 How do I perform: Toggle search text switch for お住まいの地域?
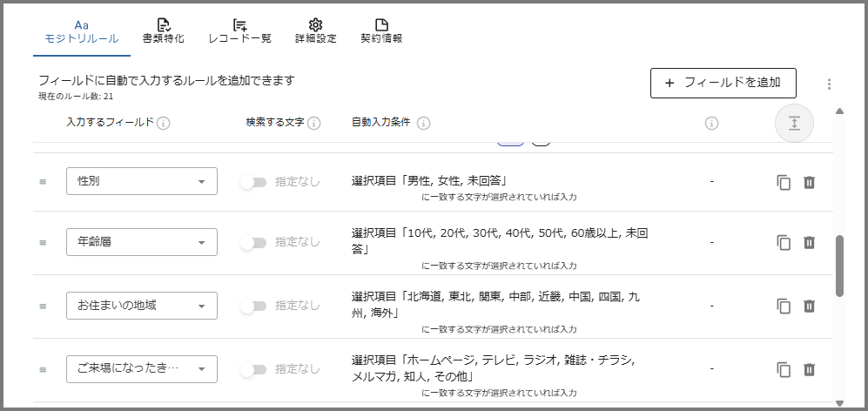tap(252, 306)
